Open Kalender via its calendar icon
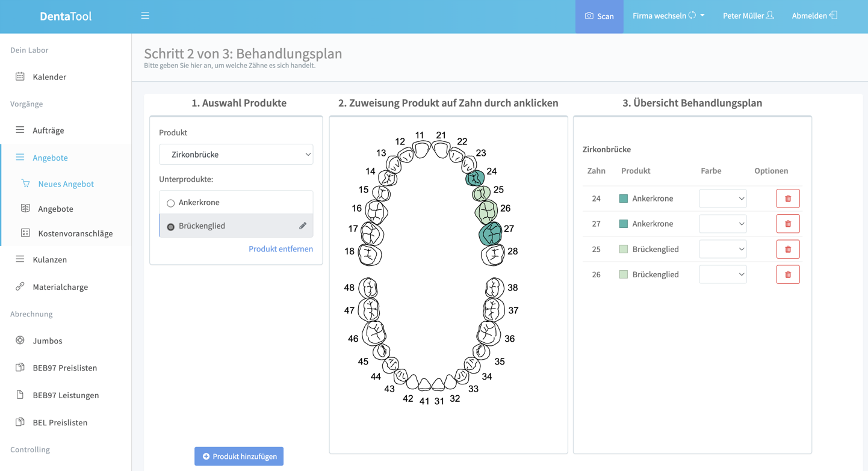Image resolution: width=868 pixels, height=471 pixels. 20,76
